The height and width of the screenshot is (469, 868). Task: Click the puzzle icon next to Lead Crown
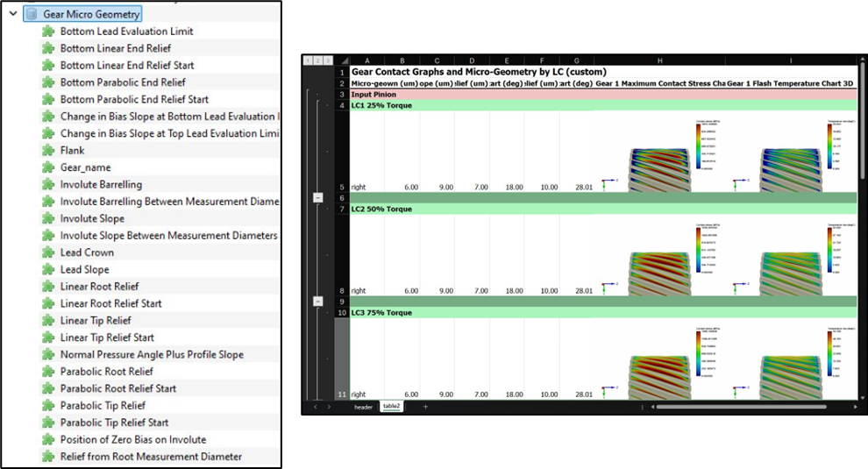[48, 252]
